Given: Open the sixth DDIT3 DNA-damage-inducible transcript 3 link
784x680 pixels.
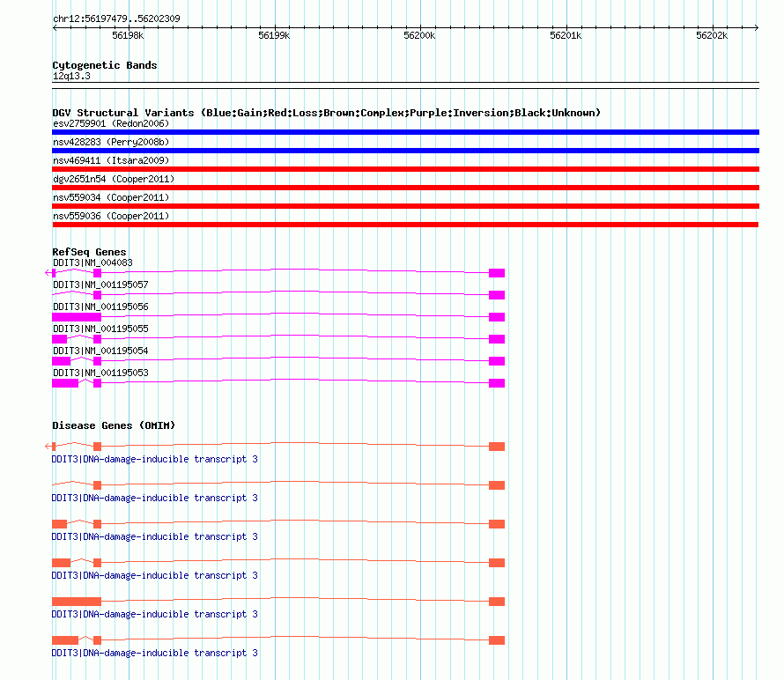Looking at the screenshot, I should [x=154, y=653].
